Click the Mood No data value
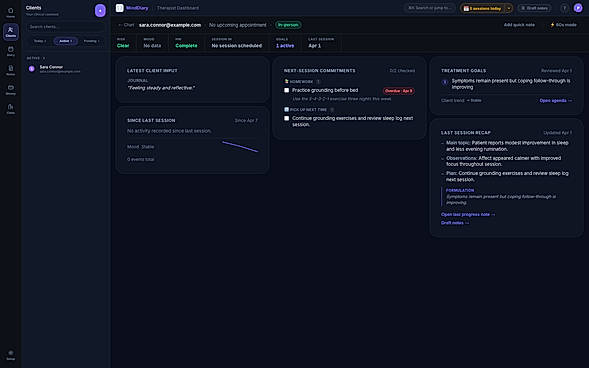Image resolution: width=589 pixels, height=368 pixels. point(152,45)
